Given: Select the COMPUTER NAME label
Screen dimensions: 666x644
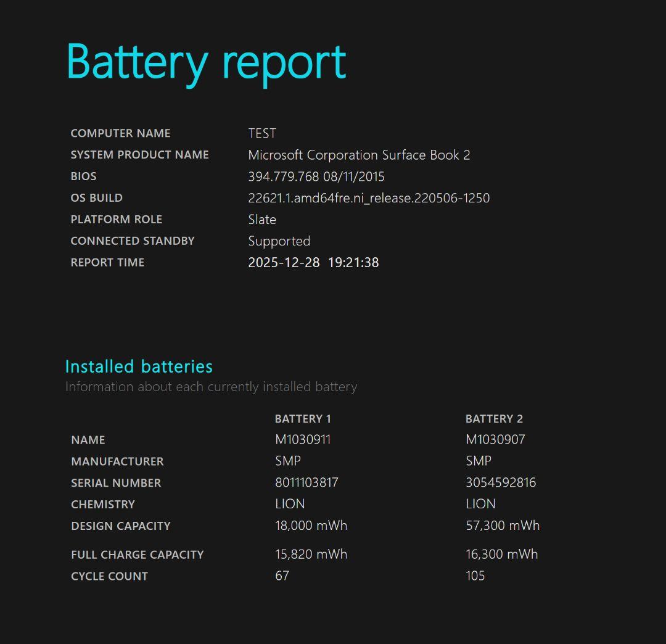Looking at the screenshot, I should point(121,133).
